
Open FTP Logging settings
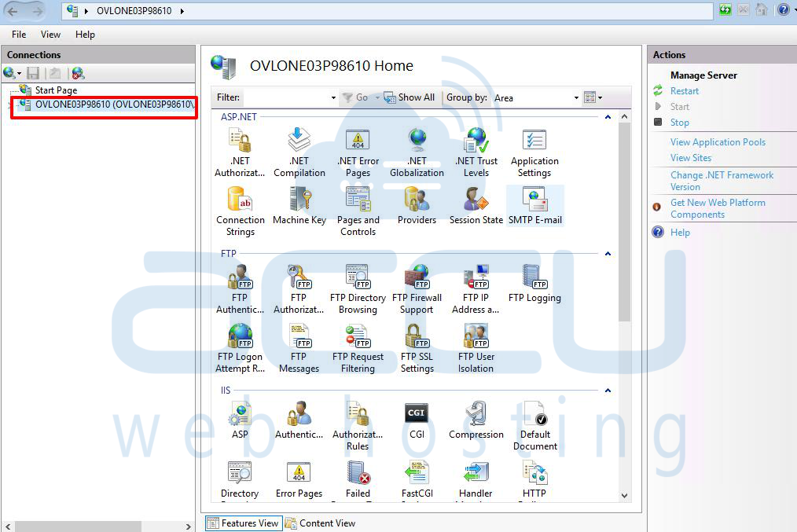535,283
